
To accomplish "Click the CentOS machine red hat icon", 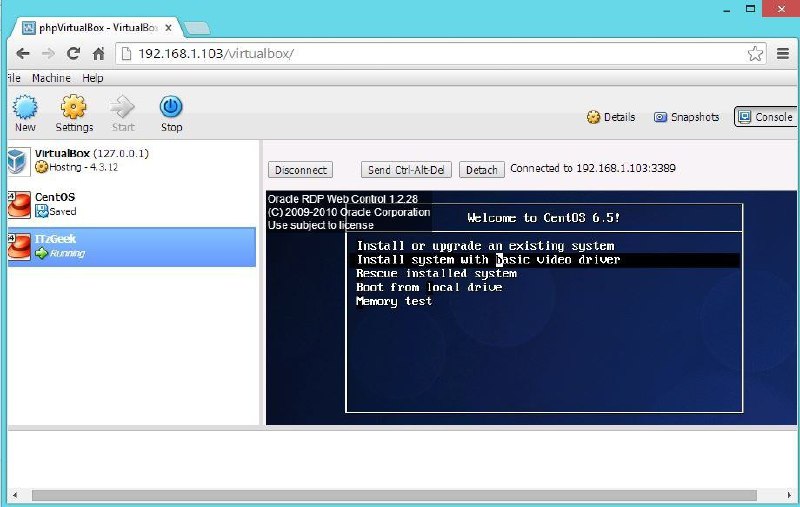I will (19, 205).
